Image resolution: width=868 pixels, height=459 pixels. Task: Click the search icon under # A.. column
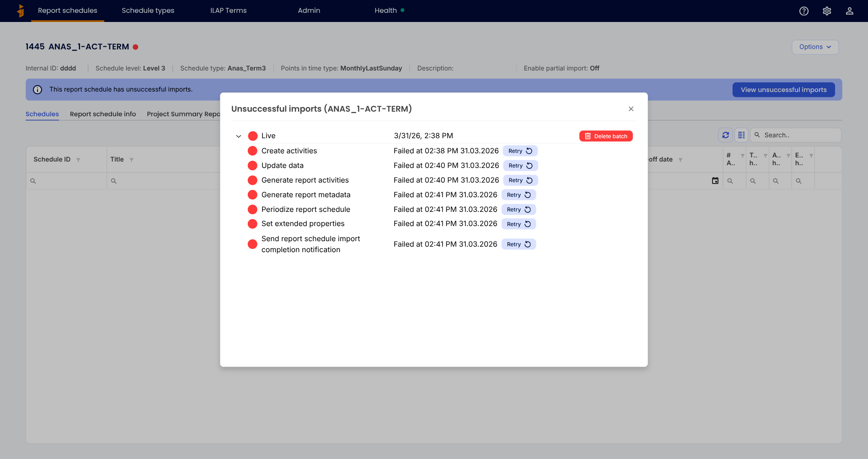(730, 181)
